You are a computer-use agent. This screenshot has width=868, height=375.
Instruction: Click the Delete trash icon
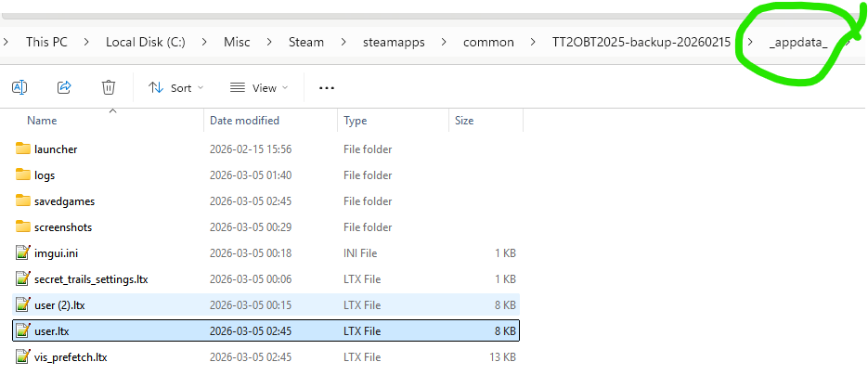pos(109,87)
